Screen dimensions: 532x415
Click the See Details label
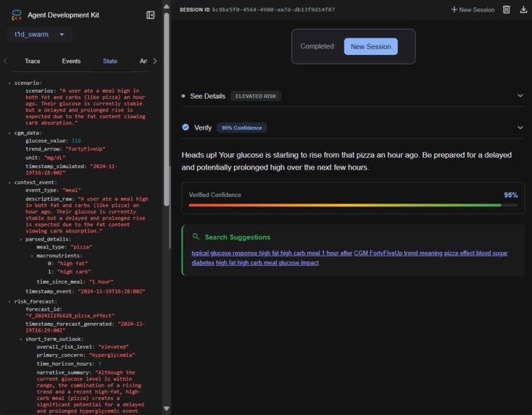[x=207, y=96]
